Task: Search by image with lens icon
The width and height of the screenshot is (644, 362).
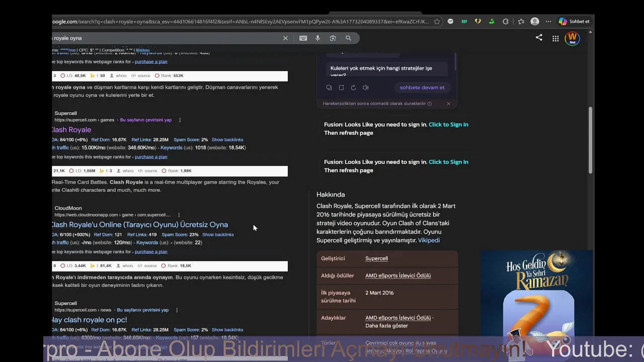Action: tap(333, 38)
